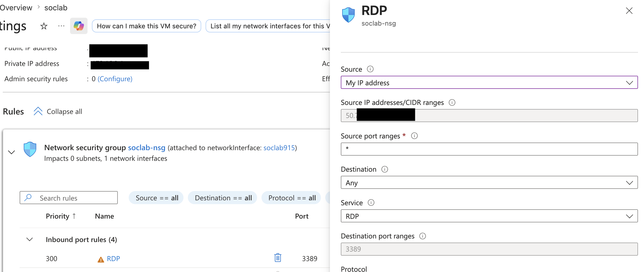Open the Configure admin security rules link
Screen dimensions: 644x272
(115, 79)
